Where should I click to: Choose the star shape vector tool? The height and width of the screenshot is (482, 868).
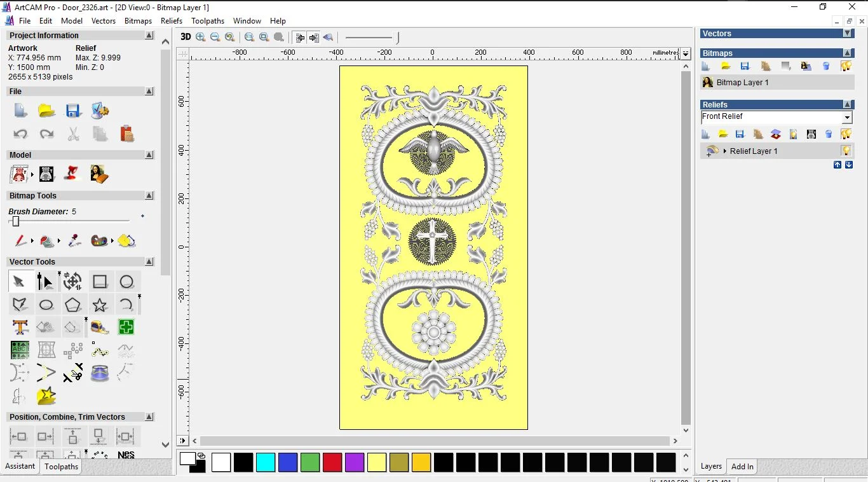(x=100, y=305)
